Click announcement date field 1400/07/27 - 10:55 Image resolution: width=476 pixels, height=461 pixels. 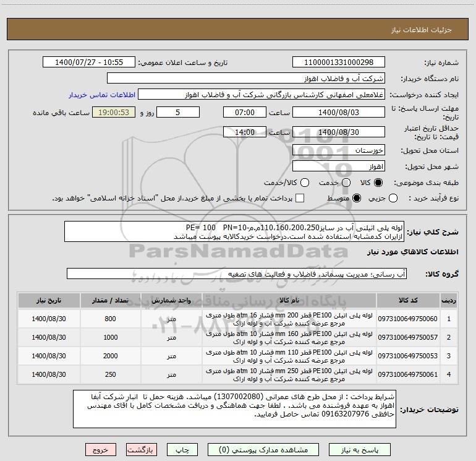(89, 62)
